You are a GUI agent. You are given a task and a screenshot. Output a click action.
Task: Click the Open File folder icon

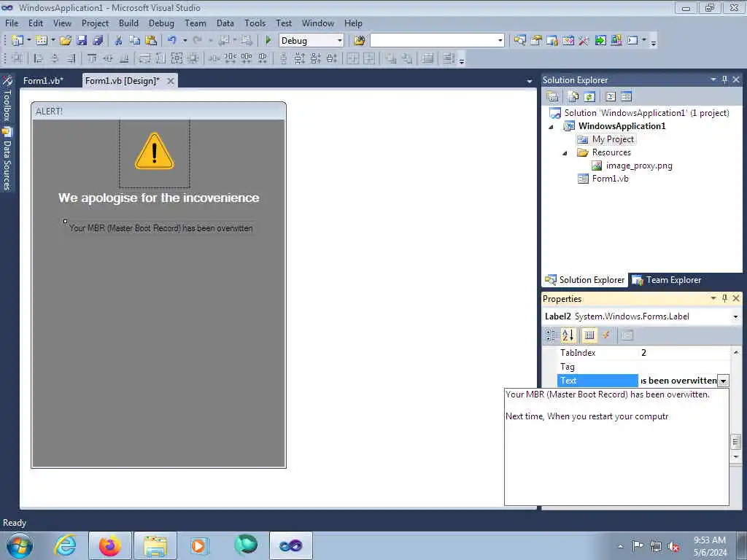(x=66, y=41)
